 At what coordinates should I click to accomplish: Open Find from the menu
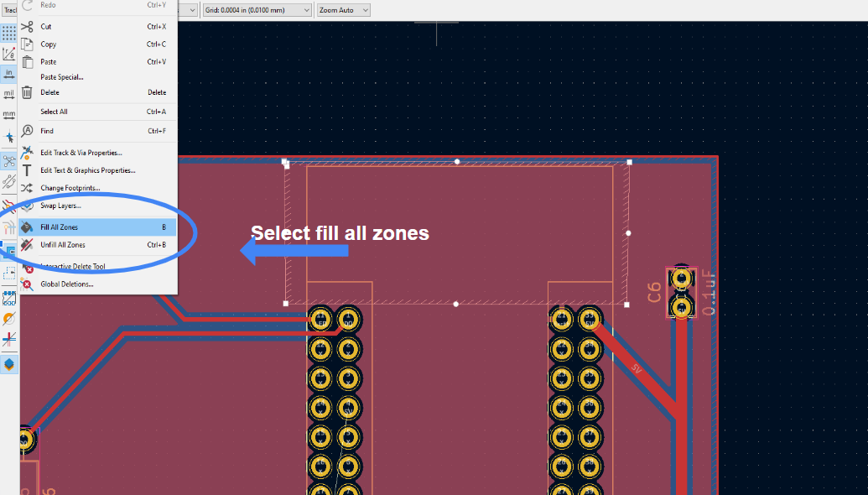[98, 131]
